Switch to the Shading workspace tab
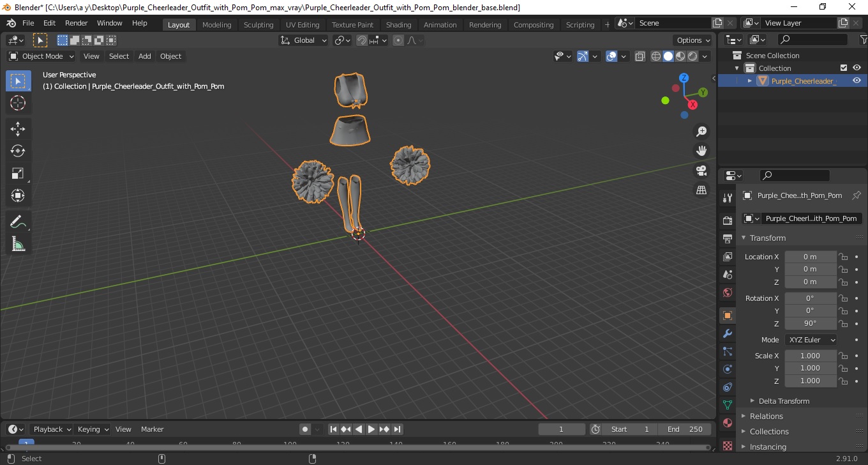Viewport: 868px width, 465px height. click(x=398, y=25)
